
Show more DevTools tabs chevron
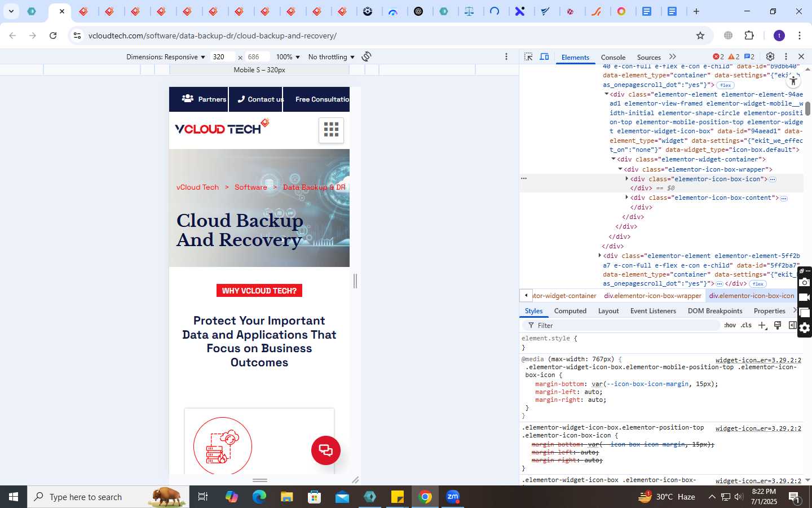click(x=673, y=56)
